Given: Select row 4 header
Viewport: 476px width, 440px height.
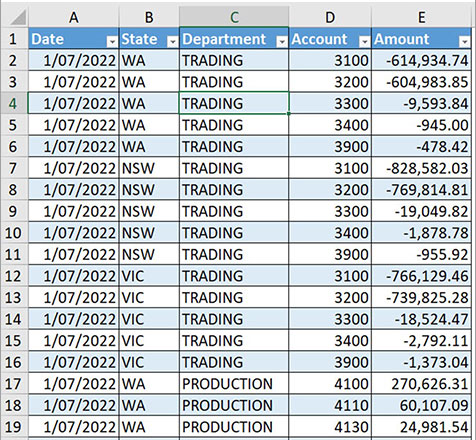Looking at the screenshot, I should 14,104.
